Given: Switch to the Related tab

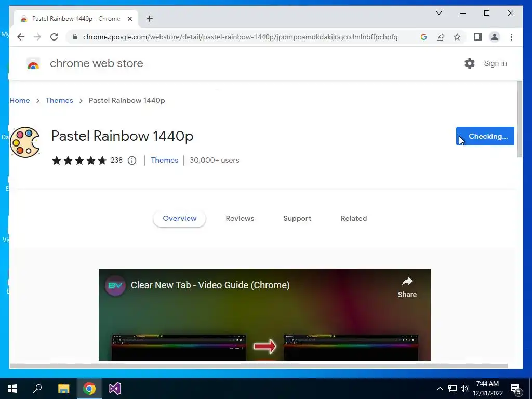Looking at the screenshot, I should pos(353,219).
